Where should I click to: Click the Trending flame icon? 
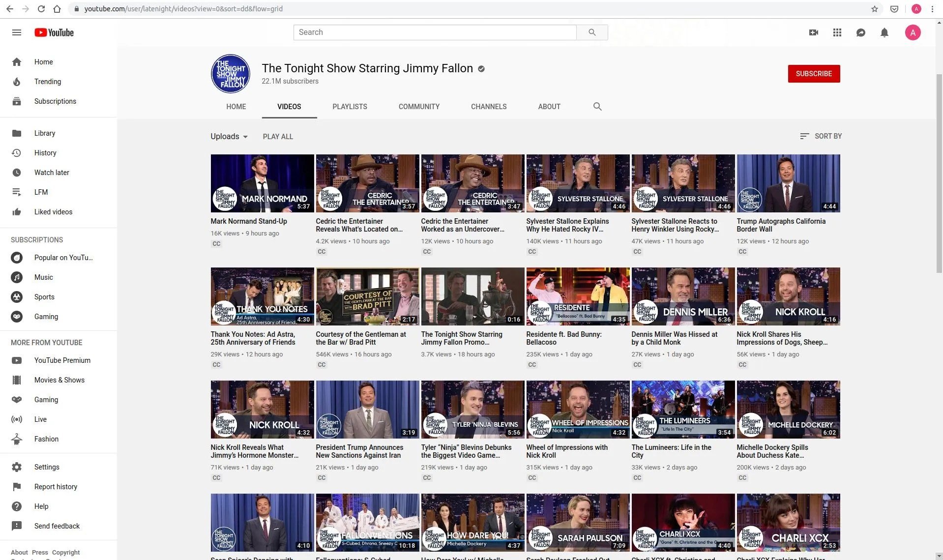[x=17, y=82]
